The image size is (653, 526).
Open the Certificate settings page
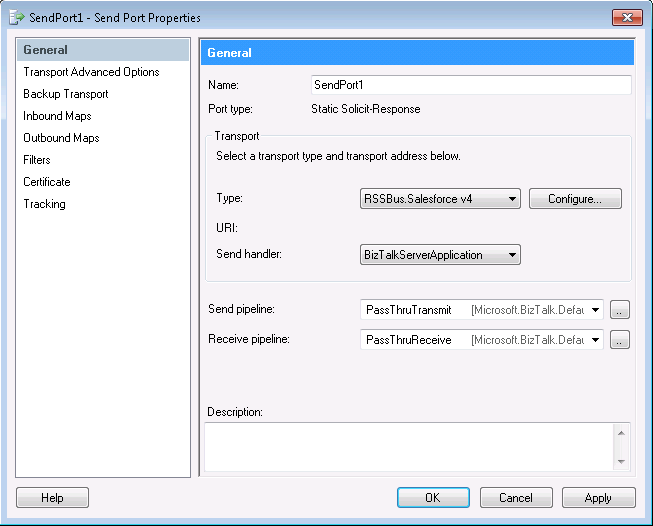tap(47, 182)
